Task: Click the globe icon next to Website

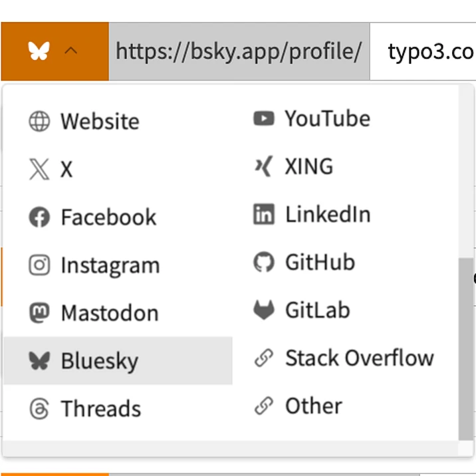Action: [39, 122]
